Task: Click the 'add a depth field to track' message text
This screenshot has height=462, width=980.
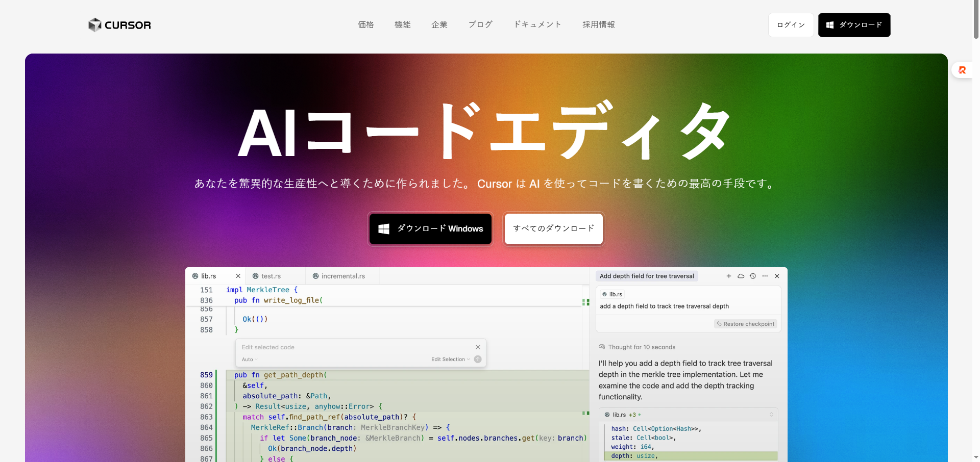Action: (665, 306)
